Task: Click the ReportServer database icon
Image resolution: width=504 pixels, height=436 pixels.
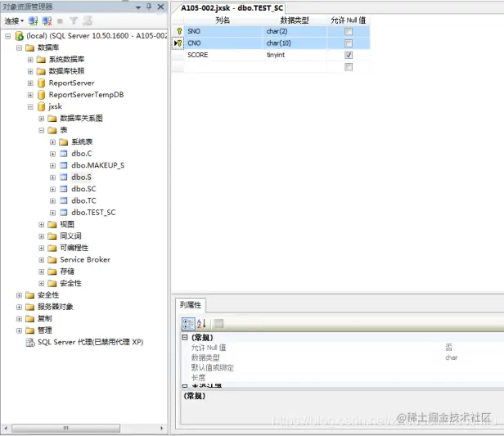Action: pos(41,83)
